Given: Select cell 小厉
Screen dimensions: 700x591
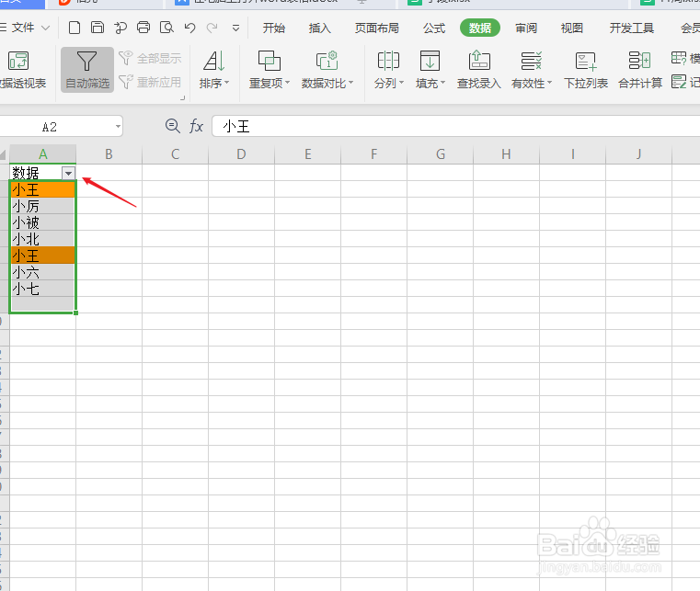Looking at the screenshot, I should coord(43,206).
